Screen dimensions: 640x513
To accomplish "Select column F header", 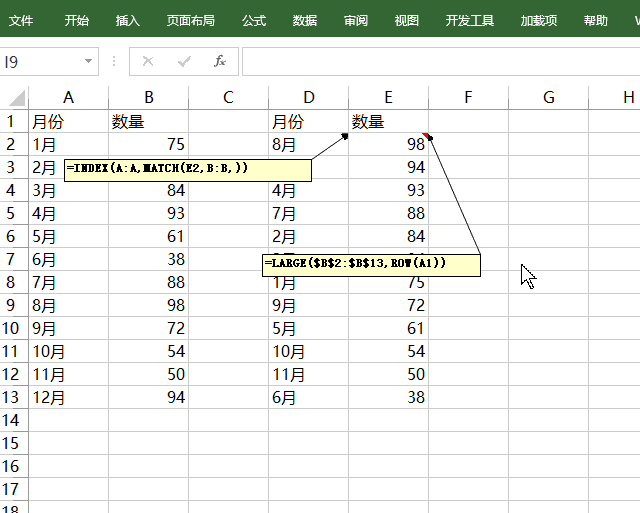I will pyautogui.click(x=469, y=98).
